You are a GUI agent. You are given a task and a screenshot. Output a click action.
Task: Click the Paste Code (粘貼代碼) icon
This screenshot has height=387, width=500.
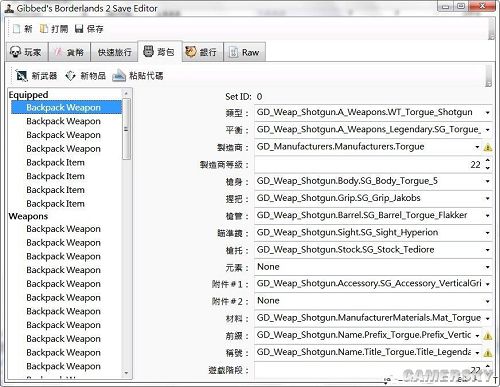click(x=119, y=76)
